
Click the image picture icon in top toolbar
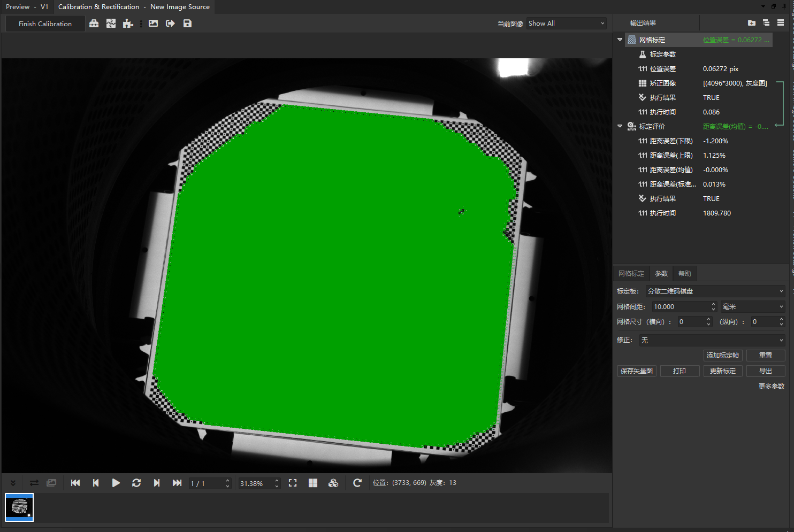pyautogui.click(x=154, y=24)
